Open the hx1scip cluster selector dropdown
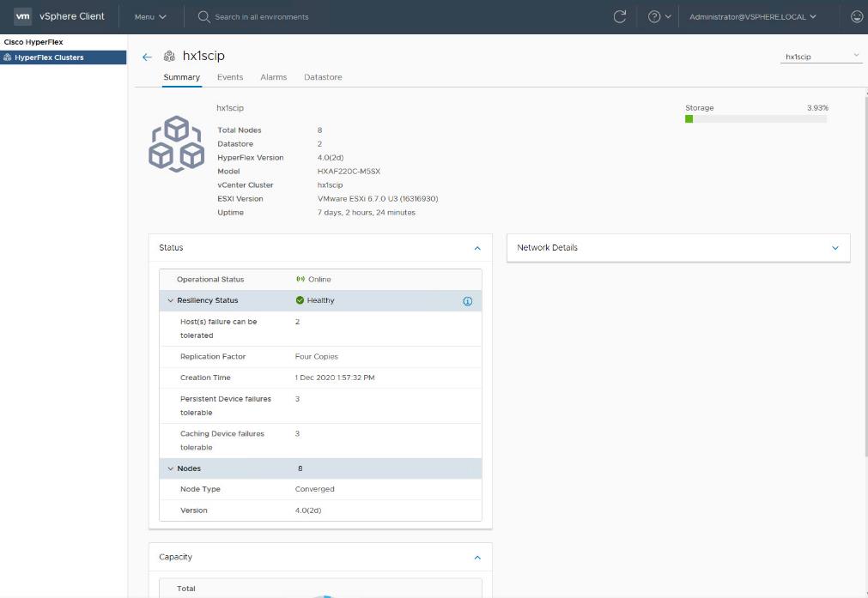Image resolution: width=868 pixels, height=598 pixels. [x=821, y=57]
